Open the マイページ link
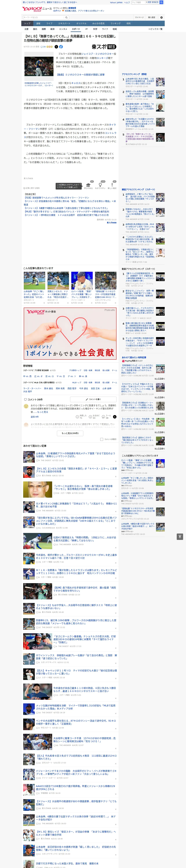 [139, 18]
